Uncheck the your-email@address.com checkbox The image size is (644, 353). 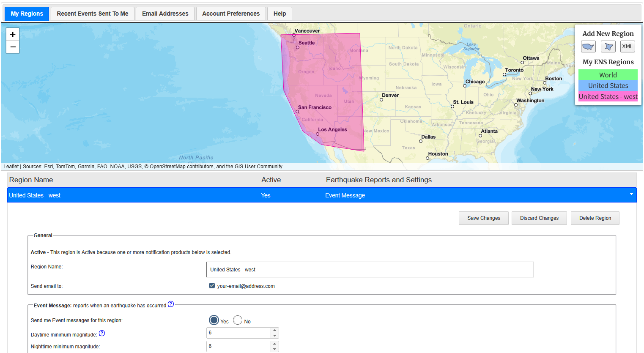(x=211, y=286)
